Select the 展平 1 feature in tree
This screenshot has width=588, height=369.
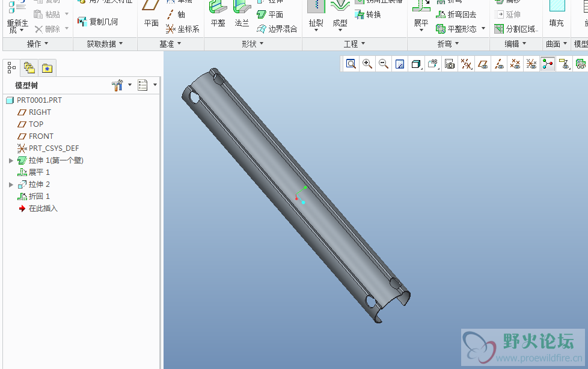coord(39,172)
